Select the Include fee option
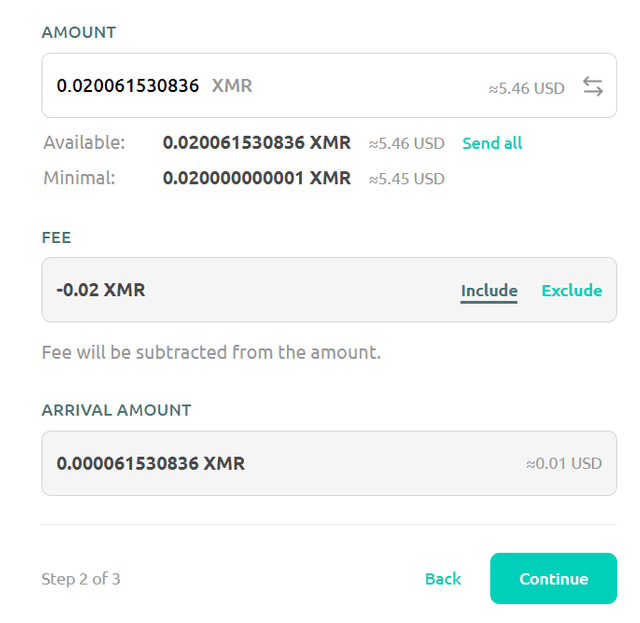This screenshot has height=623, width=640. [489, 291]
